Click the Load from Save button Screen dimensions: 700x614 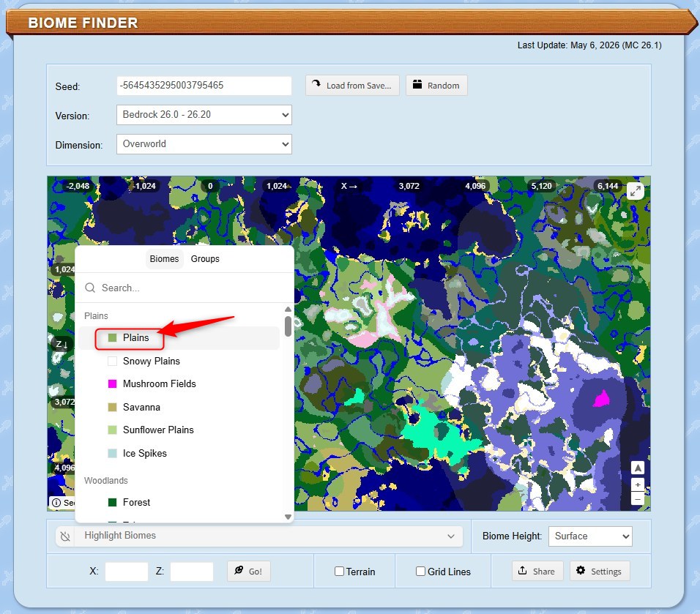point(352,85)
